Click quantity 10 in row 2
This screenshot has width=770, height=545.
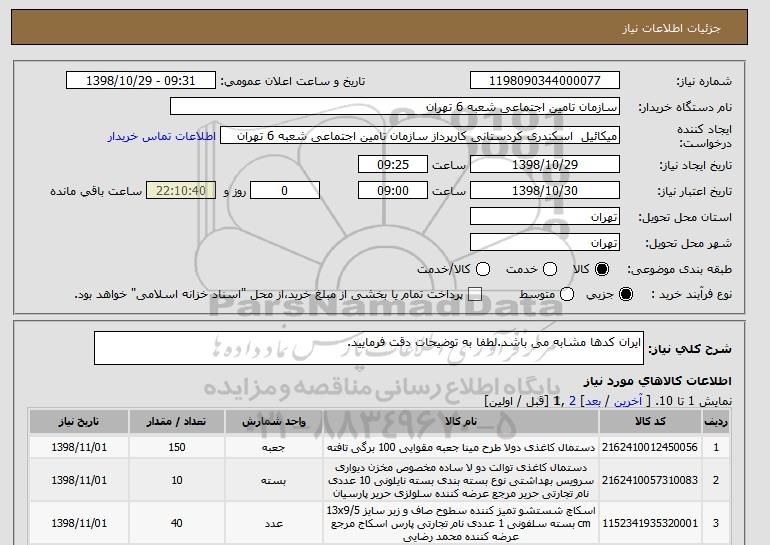coord(177,480)
